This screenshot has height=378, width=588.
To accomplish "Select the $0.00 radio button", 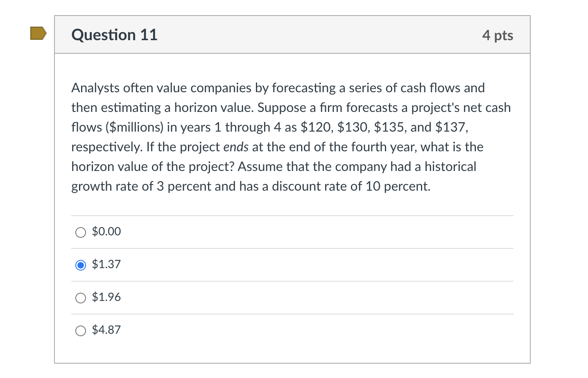I will pyautogui.click(x=81, y=232).
